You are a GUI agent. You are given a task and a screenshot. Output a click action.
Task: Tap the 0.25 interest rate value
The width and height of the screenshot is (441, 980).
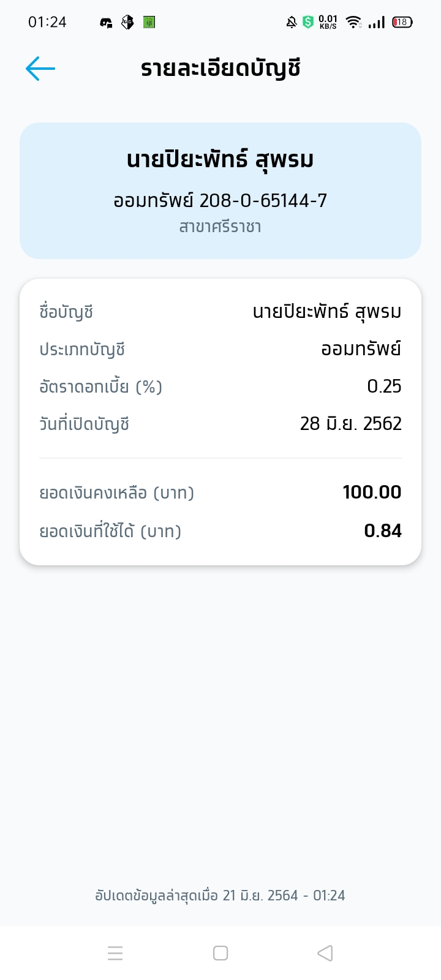pyautogui.click(x=384, y=386)
